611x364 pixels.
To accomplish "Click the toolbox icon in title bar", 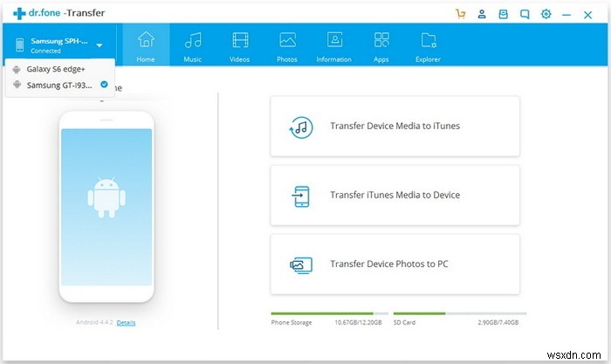I will click(x=503, y=15).
